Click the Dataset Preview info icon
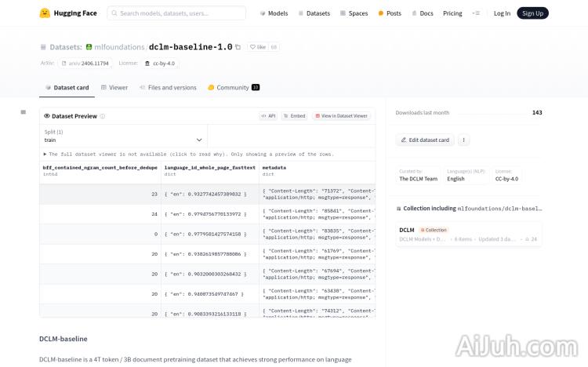The width and height of the screenshot is (588, 367). coord(103,116)
